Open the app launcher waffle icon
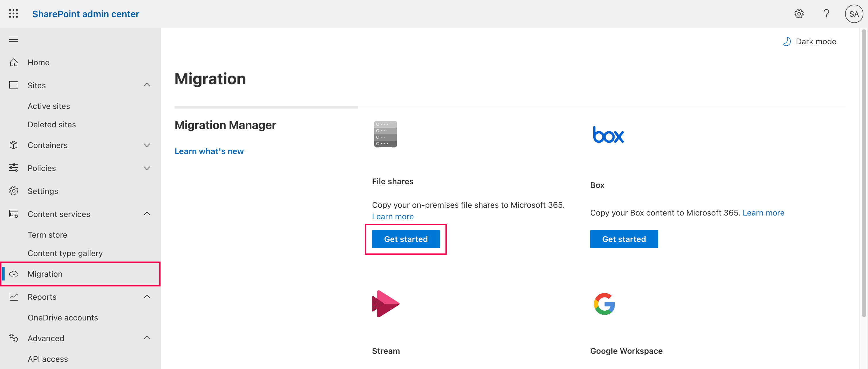 pos(13,14)
